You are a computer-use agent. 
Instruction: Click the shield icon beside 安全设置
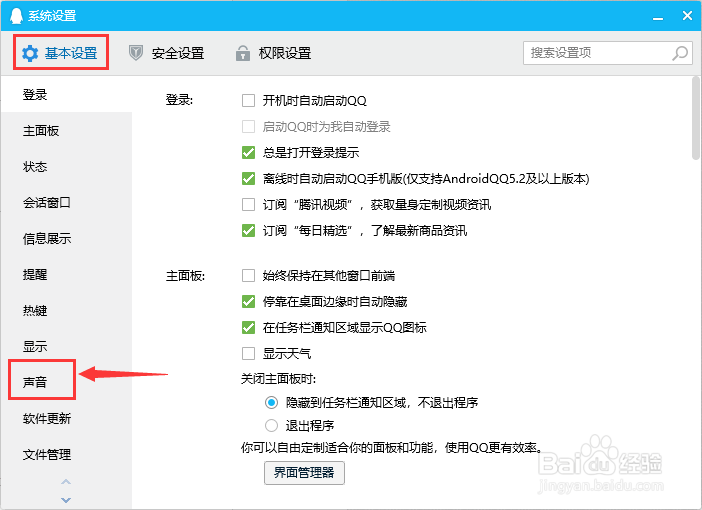tap(136, 53)
